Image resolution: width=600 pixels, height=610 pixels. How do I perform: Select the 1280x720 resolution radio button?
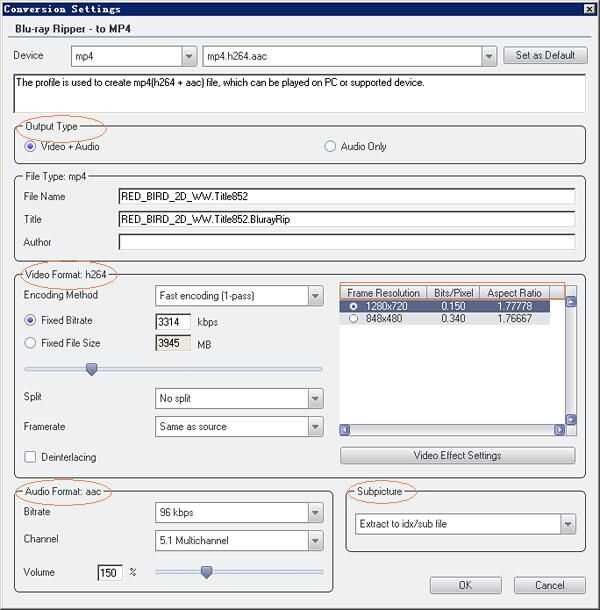(x=353, y=307)
